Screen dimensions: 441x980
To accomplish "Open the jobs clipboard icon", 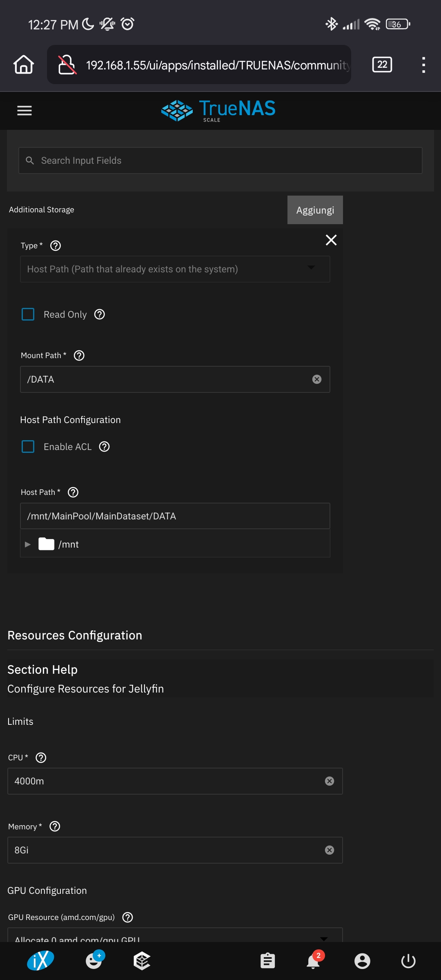I will coord(268,961).
